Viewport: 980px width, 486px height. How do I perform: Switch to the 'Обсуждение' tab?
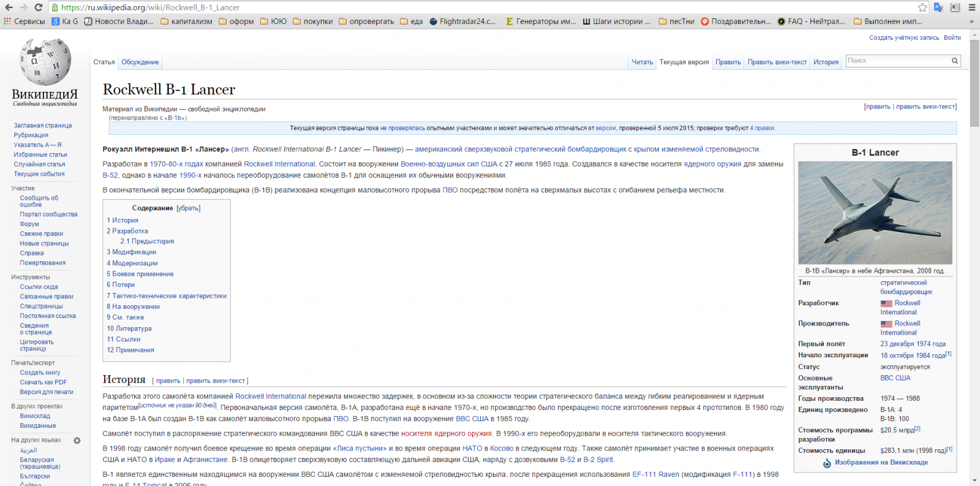[140, 62]
